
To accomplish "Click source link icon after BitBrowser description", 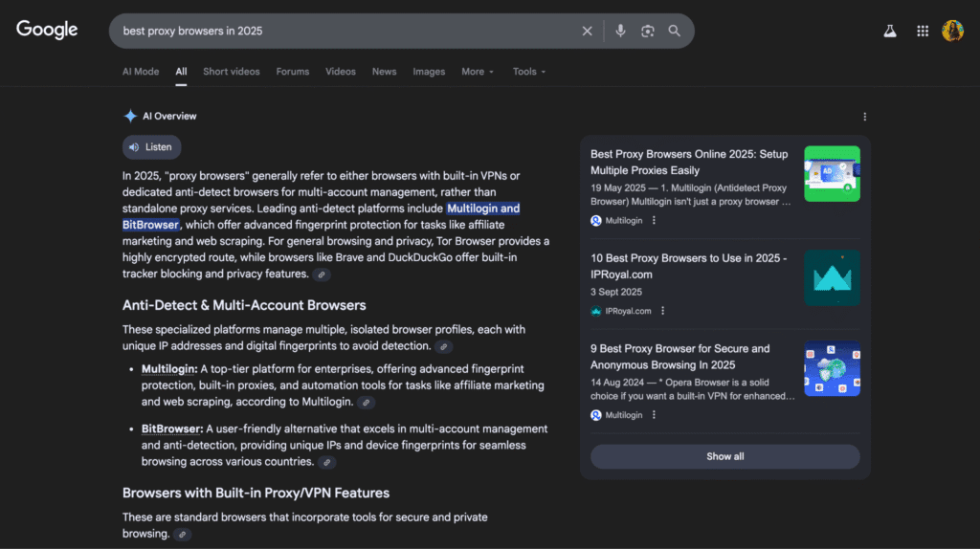I will [327, 462].
